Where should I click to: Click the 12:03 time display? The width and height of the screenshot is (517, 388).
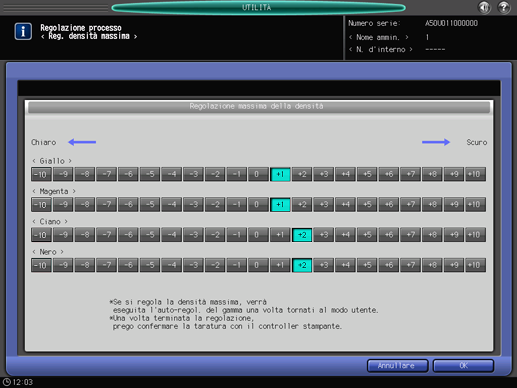pos(23,382)
